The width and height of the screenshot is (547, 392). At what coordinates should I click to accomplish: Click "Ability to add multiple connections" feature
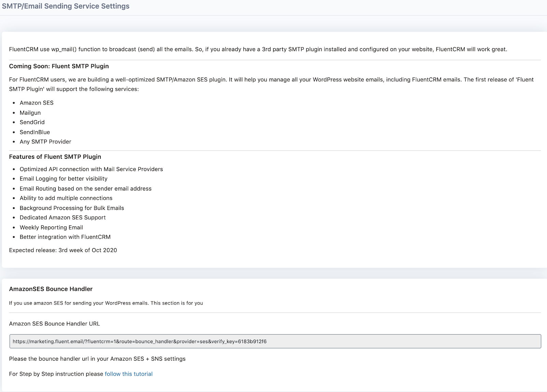[66, 198]
